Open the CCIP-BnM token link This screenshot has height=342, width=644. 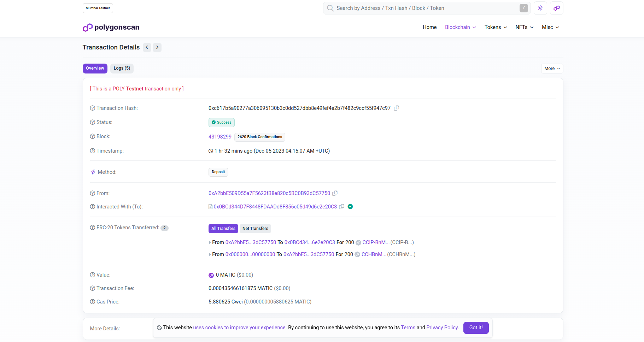point(376,242)
